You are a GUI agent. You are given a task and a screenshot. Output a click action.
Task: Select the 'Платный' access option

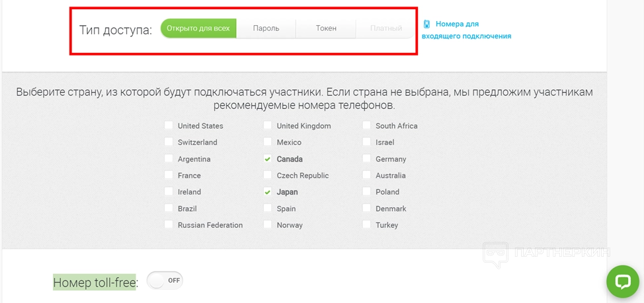point(386,28)
